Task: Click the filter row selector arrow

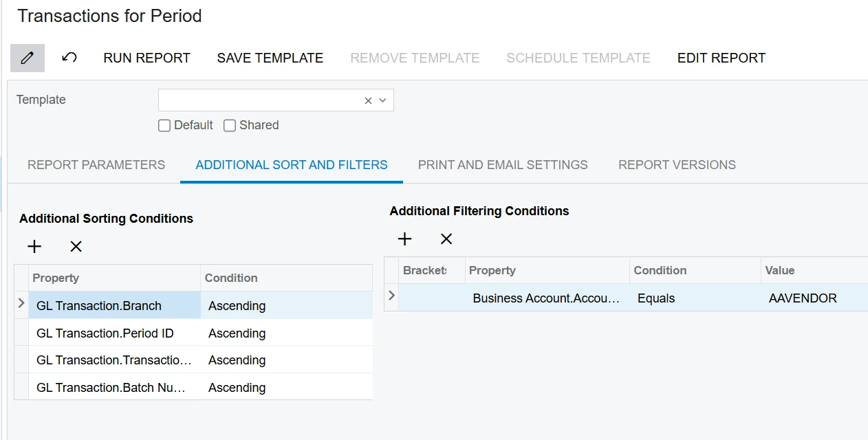Action: click(x=391, y=296)
